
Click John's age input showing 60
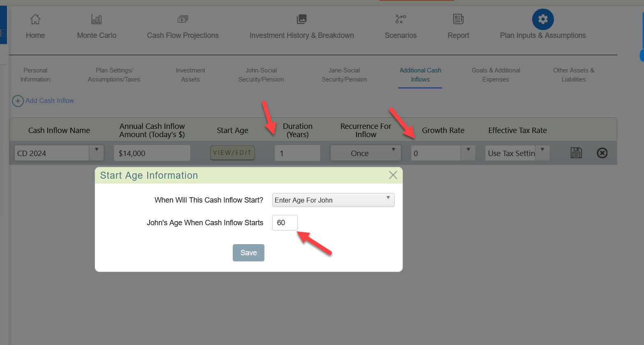click(285, 223)
